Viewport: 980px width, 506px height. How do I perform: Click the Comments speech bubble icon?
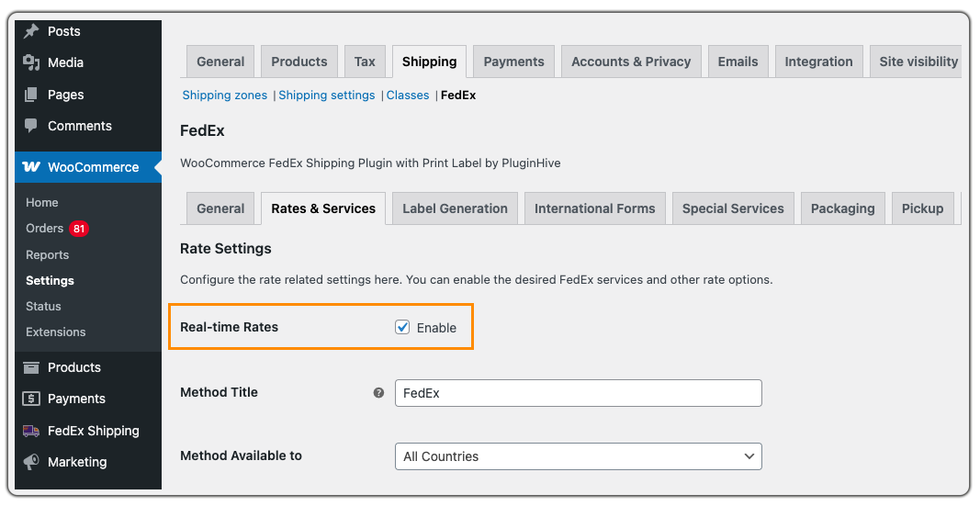31,126
